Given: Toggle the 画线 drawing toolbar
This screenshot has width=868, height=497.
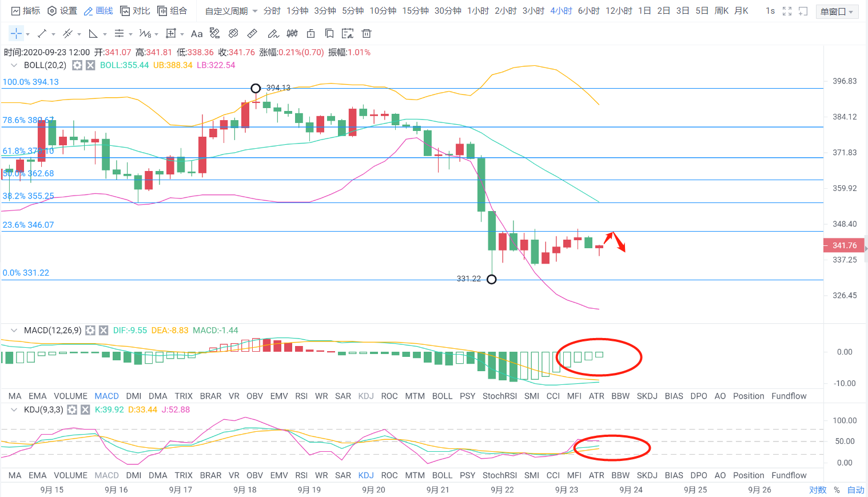Looking at the screenshot, I should click(x=98, y=11).
